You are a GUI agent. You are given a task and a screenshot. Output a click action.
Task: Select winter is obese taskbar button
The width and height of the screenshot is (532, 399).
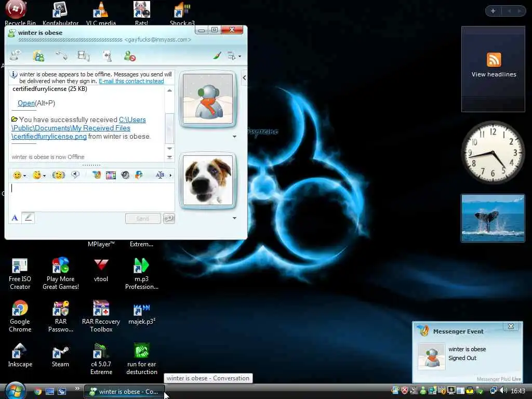[124, 392]
